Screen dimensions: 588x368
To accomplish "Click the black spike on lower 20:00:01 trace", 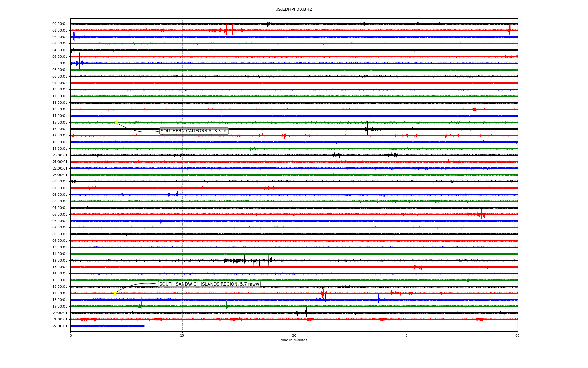I will (x=306, y=312).
